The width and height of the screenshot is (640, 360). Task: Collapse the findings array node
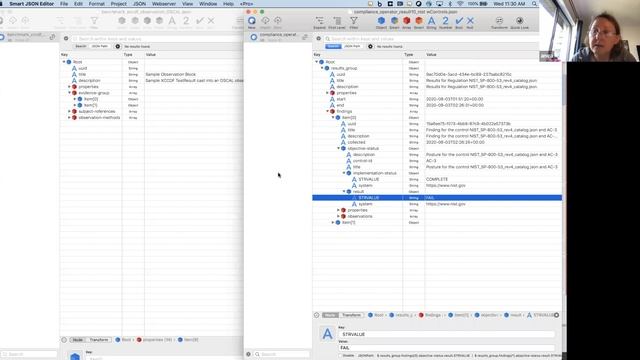327,111
